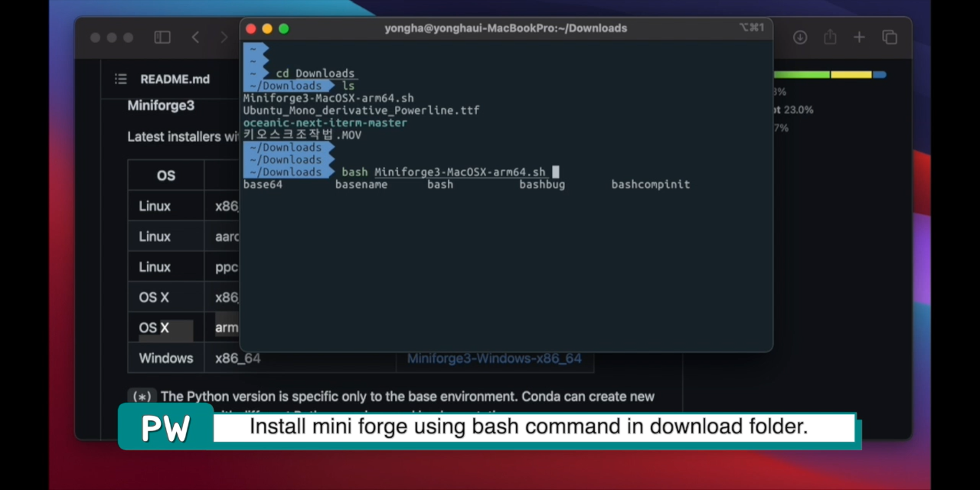Toggle the Safari sidebar icon
Image resolution: width=980 pixels, height=490 pixels.
click(x=162, y=38)
